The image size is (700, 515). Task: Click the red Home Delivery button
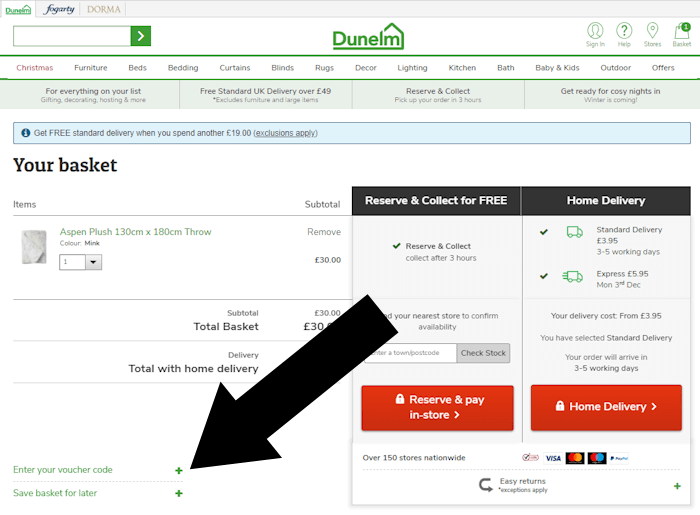[x=606, y=407]
